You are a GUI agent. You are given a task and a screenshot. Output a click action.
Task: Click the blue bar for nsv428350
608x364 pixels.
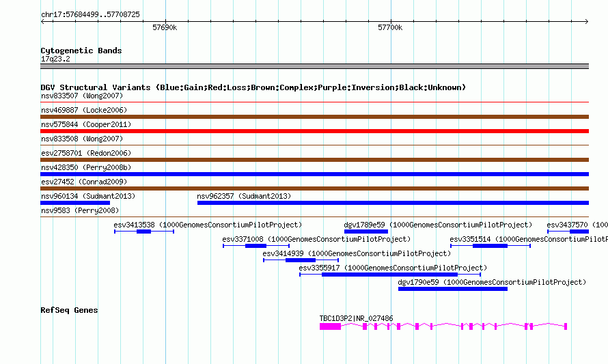(x=314, y=174)
